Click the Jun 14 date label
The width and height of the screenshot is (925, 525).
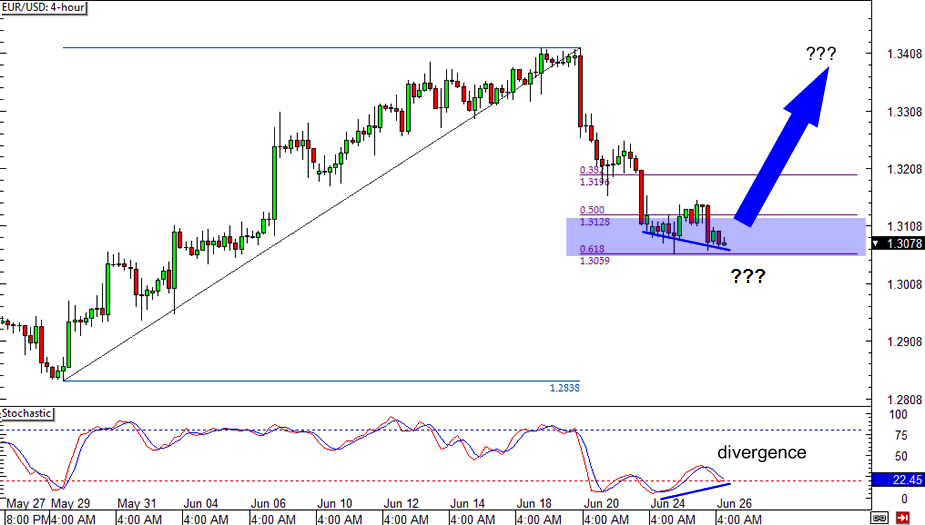tap(468, 504)
